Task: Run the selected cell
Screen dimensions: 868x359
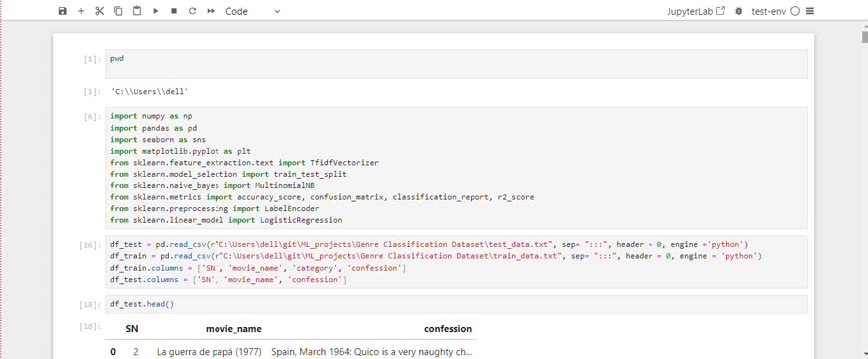Action: point(155,11)
